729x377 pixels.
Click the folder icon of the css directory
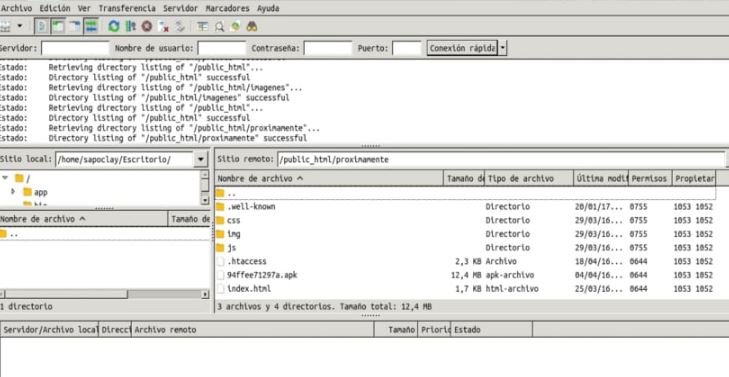point(220,220)
